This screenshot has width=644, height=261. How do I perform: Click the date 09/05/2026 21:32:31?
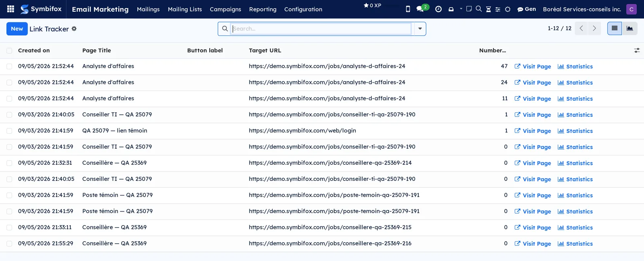(x=45, y=163)
